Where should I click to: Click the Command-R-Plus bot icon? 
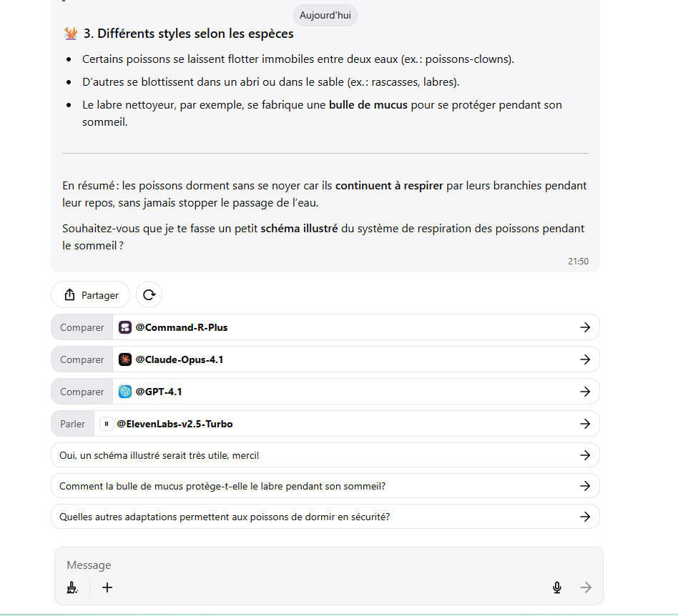125,327
